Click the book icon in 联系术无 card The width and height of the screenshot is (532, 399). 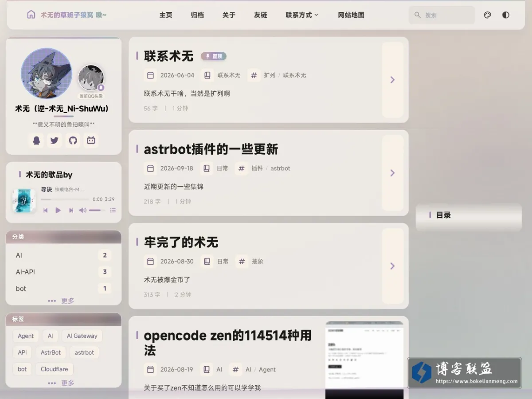point(207,75)
